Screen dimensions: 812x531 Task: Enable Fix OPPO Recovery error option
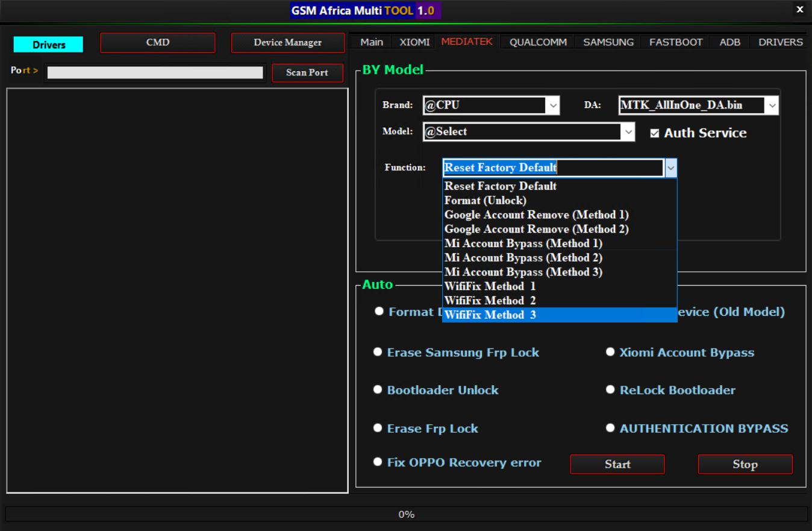pyautogui.click(x=378, y=462)
